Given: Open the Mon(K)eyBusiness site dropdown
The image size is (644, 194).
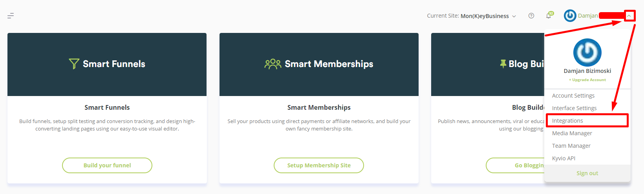Looking at the screenshot, I should pos(485,16).
